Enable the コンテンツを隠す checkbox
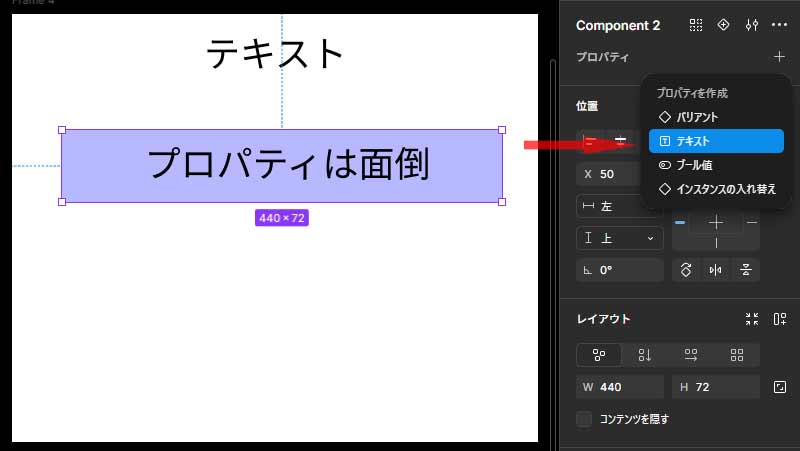This screenshot has height=451, width=800. pyautogui.click(x=584, y=419)
